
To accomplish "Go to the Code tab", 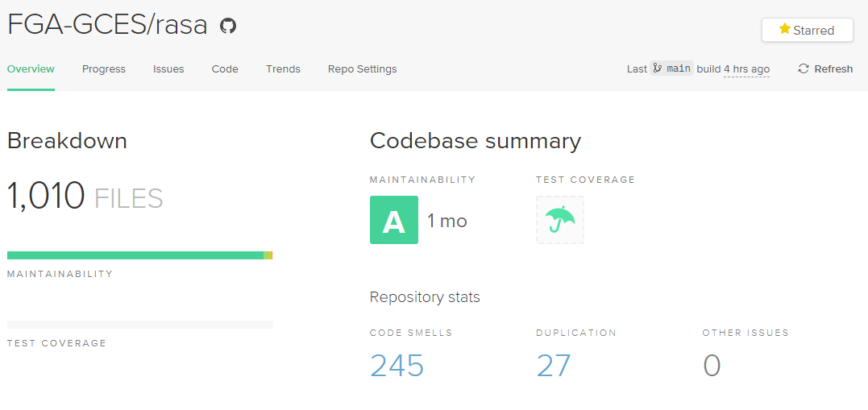I will coord(225,69).
